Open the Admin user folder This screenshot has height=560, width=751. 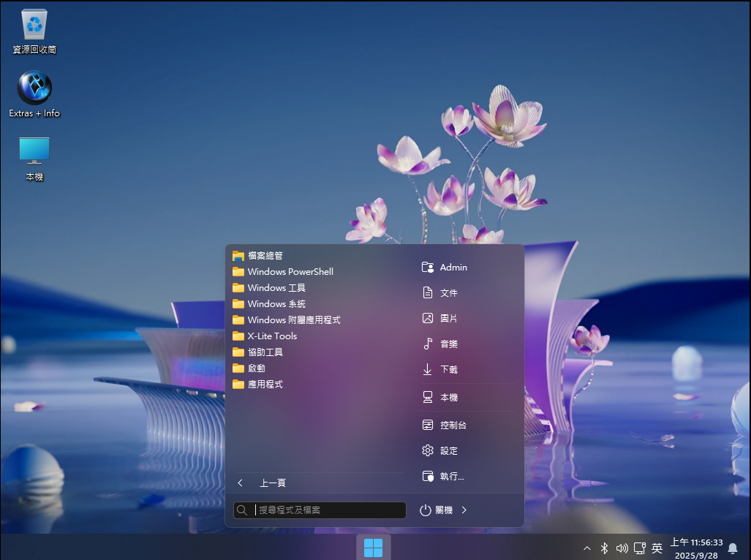(453, 268)
